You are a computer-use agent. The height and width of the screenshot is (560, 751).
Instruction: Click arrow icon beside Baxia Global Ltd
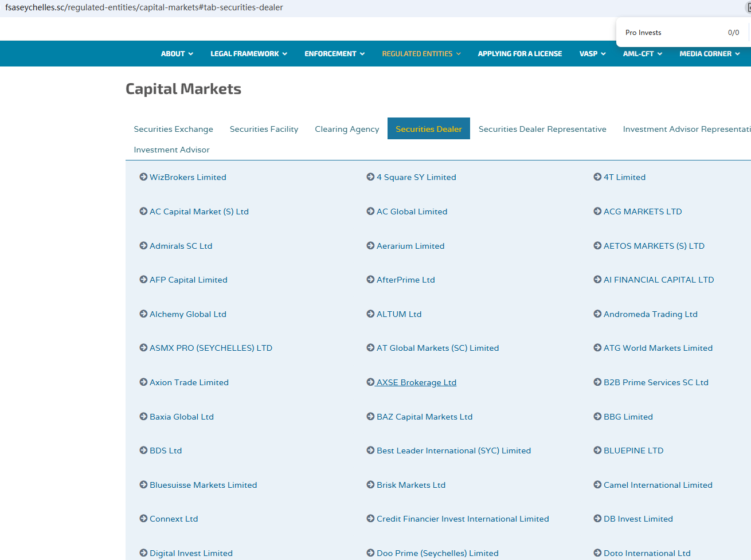tap(143, 417)
